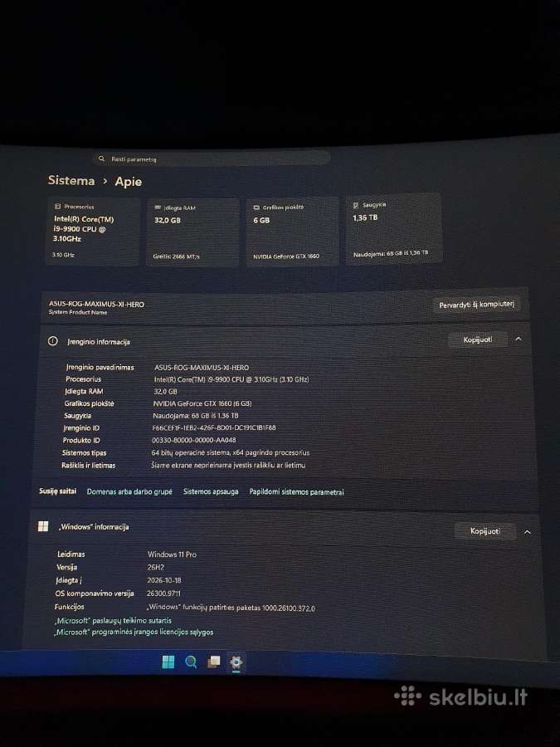Open „Microsoft" paslaugų teikimo sutartis link

[x=113, y=620]
